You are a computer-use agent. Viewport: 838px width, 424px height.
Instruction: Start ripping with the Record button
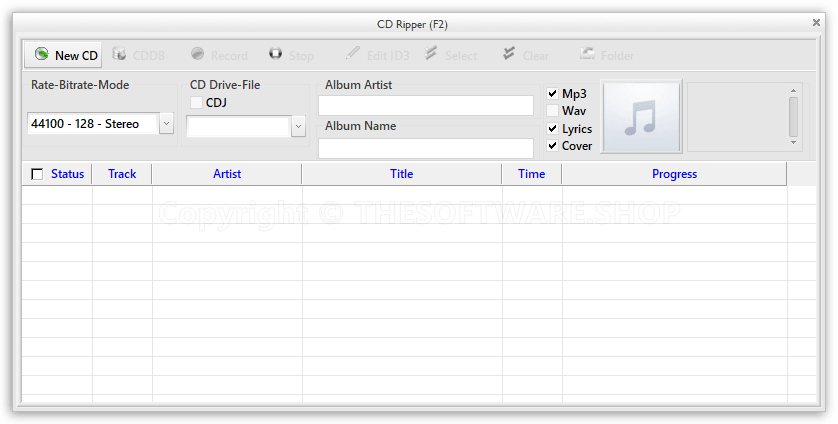tap(220, 55)
